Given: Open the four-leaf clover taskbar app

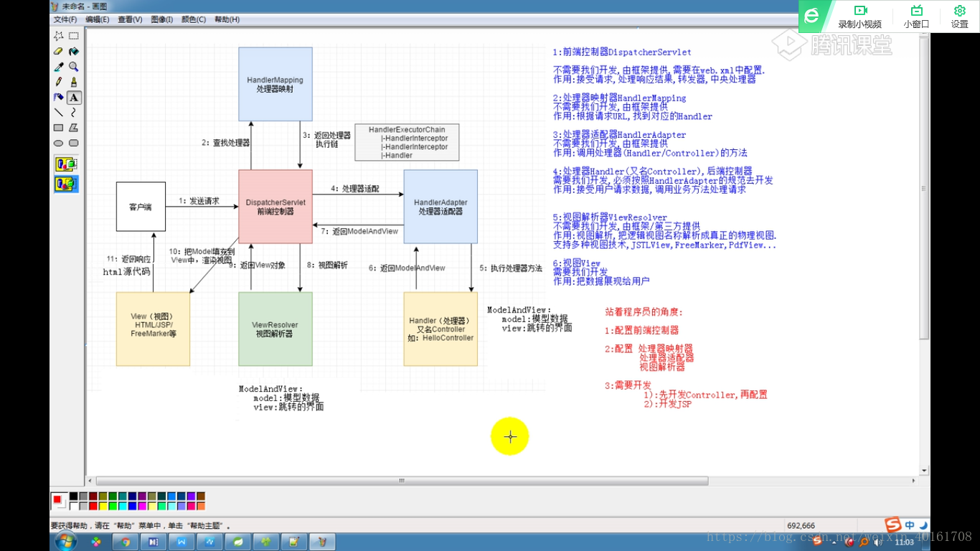Looking at the screenshot, I should coord(265,542).
